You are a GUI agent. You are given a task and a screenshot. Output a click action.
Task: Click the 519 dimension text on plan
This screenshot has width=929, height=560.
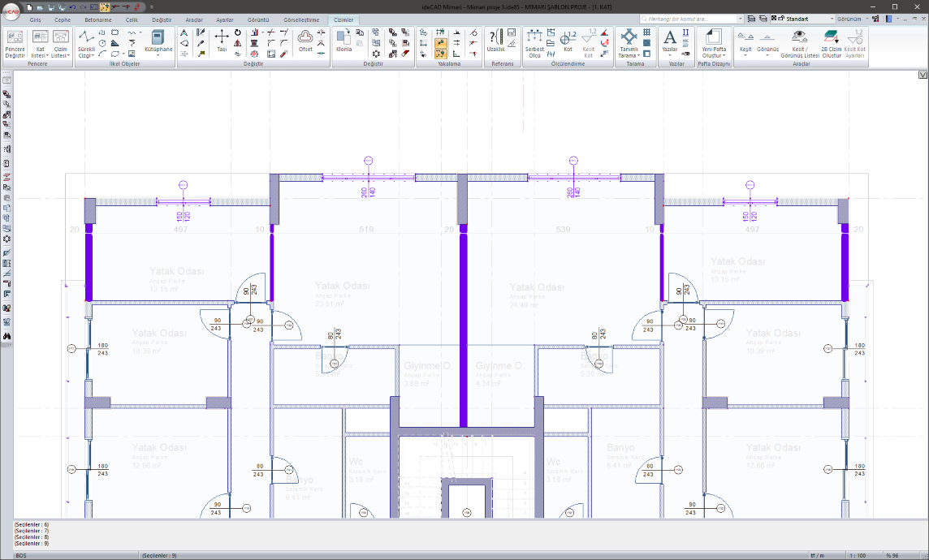366,229
